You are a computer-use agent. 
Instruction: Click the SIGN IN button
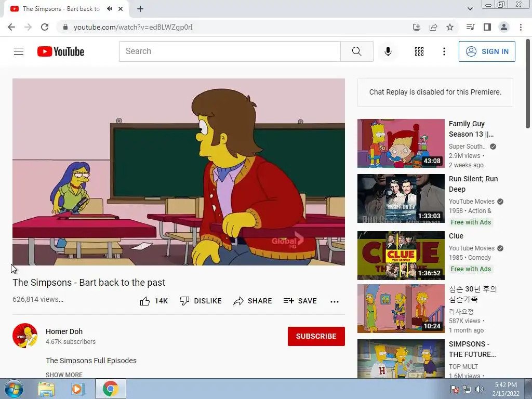click(487, 51)
